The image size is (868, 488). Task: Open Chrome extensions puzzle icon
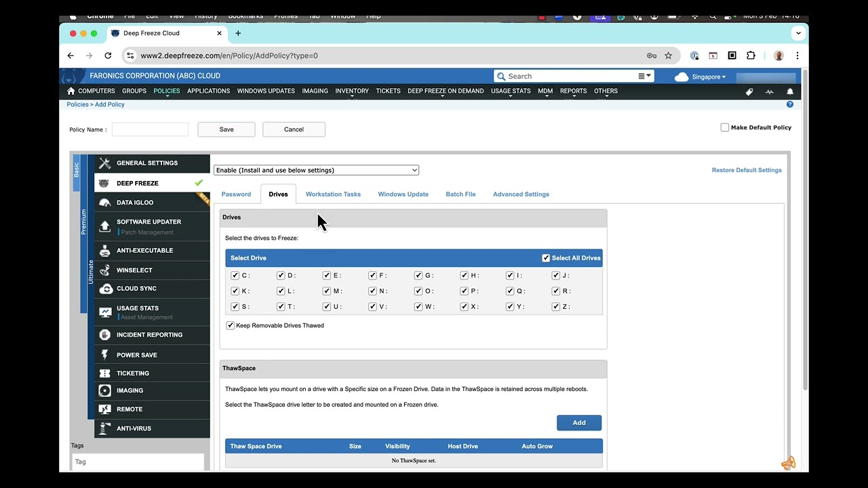pos(751,56)
